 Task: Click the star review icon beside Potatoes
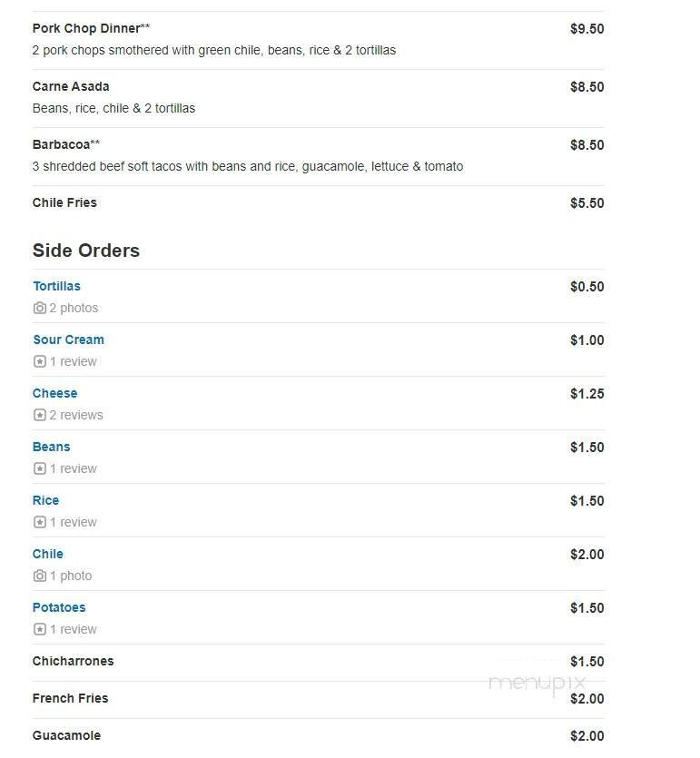(39, 629)
